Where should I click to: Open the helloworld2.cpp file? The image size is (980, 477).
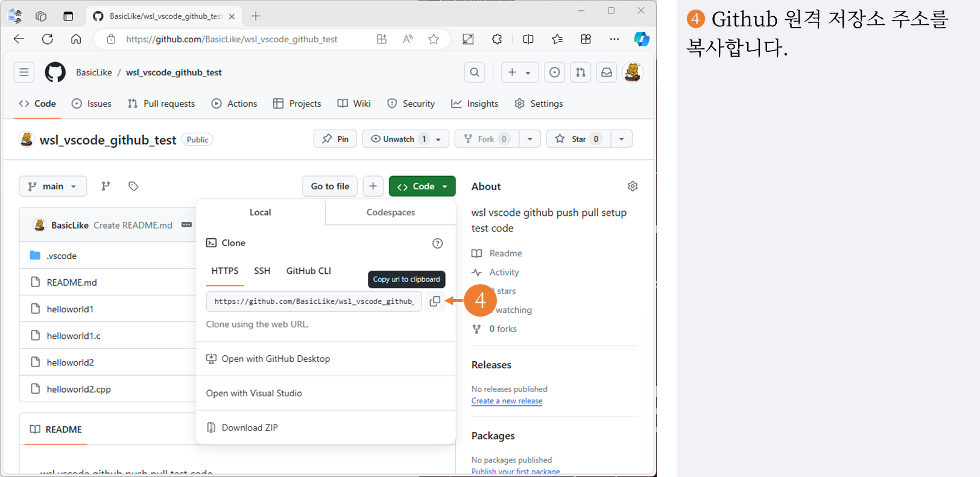[x=79, y=390]
